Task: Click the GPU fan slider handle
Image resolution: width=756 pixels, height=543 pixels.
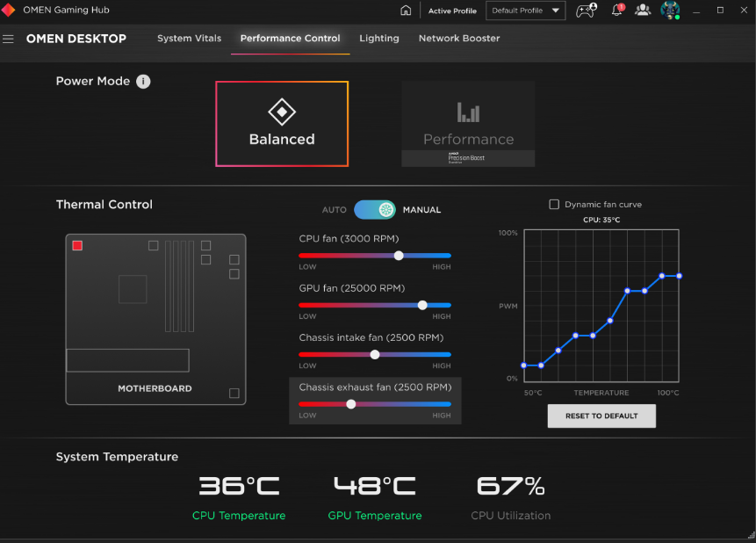Action: tap(422, 305)
